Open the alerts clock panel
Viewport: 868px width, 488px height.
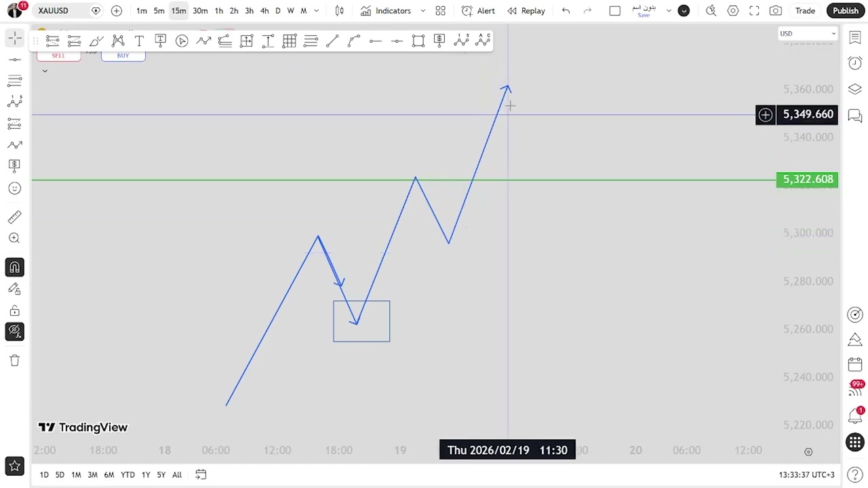[854, 63]
